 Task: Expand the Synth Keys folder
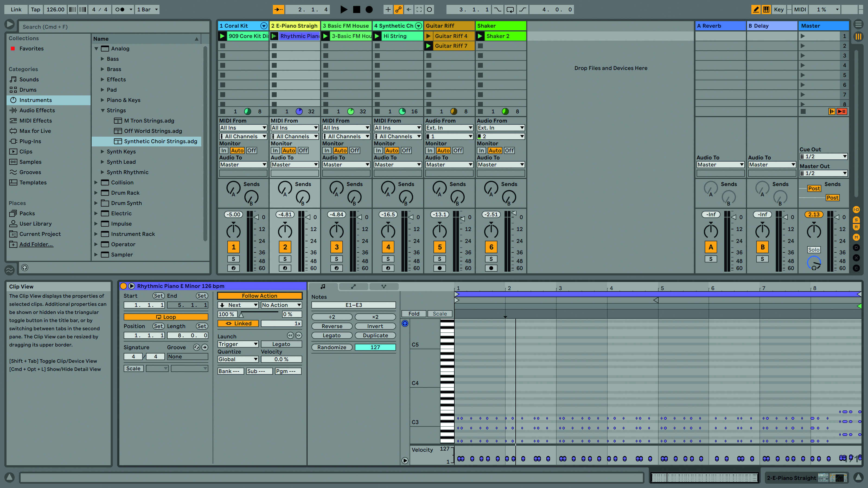pyautogui.click(x=103, y=152)
